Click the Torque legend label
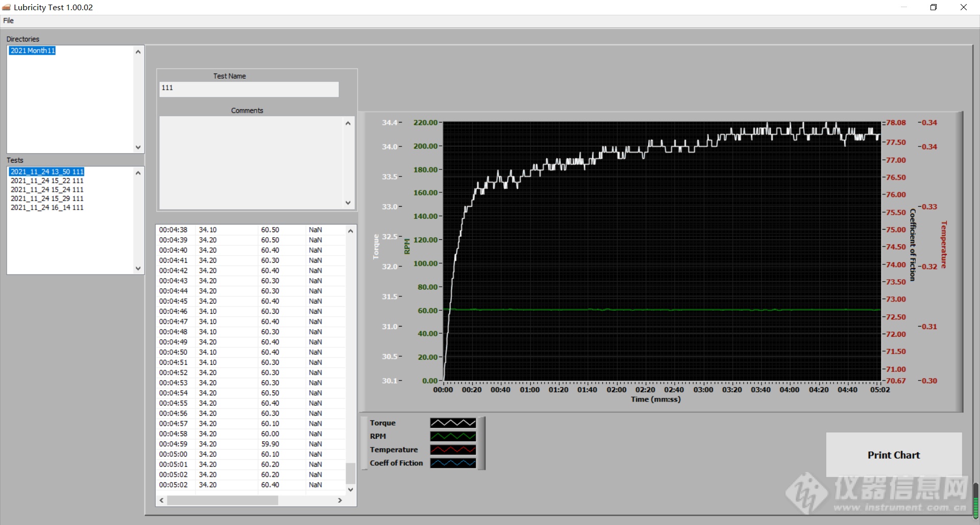This screenshot has height=525, width=980. [383, 423]
